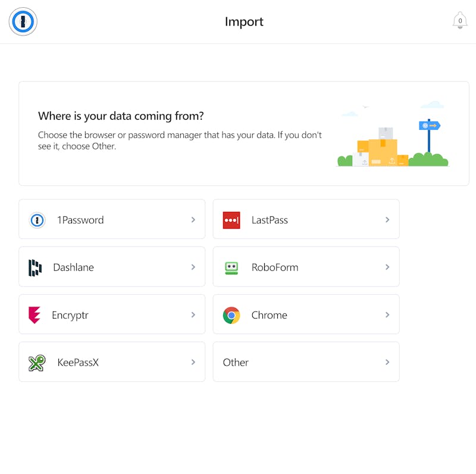
Task: Expand the RoboForm row chevron
Action: [387, 267]
